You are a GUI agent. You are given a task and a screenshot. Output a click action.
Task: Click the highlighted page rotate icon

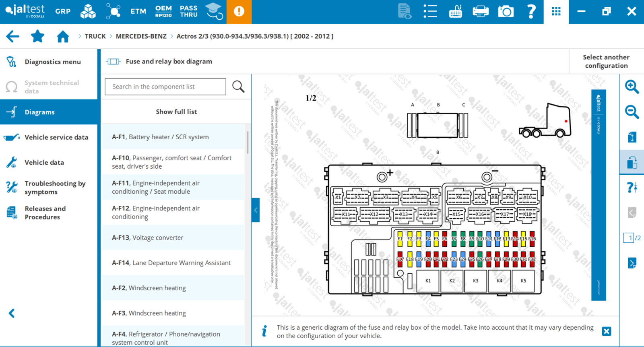pyautogui.click(x=632, y=162)
